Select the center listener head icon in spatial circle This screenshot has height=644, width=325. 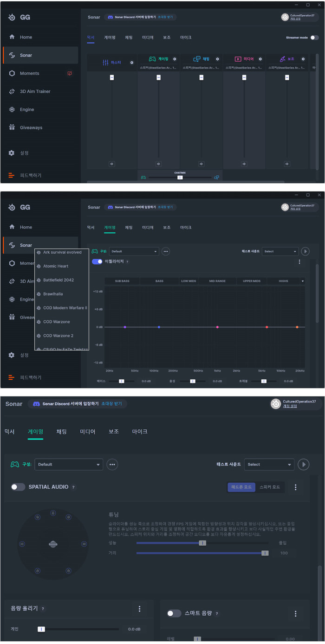pyautogui.click(x=53, y=544)
